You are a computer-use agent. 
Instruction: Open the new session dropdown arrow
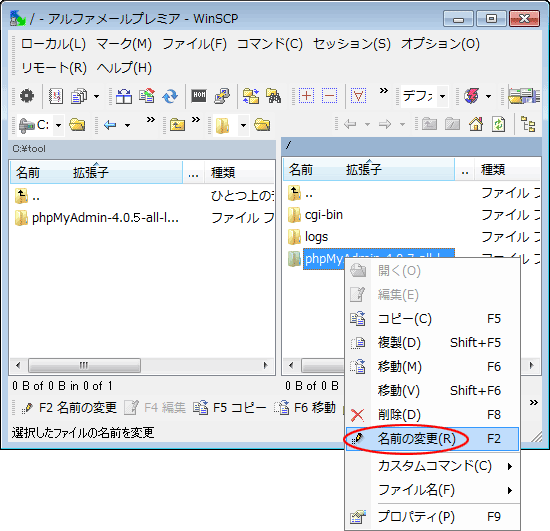[488, 96]
